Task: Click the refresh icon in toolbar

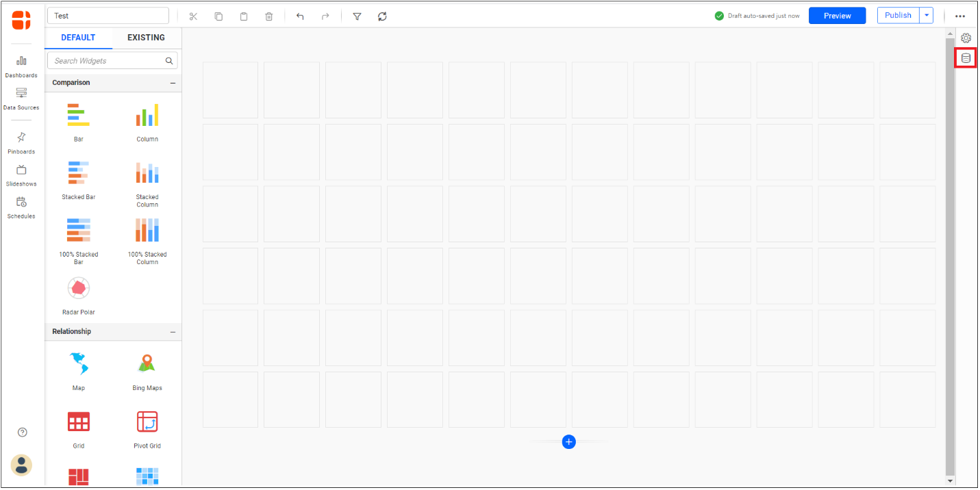Action: [x=382, y=16]
